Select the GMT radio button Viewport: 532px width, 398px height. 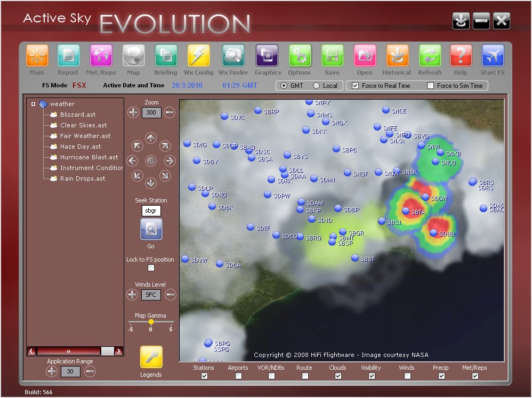[x=284, y=86]
